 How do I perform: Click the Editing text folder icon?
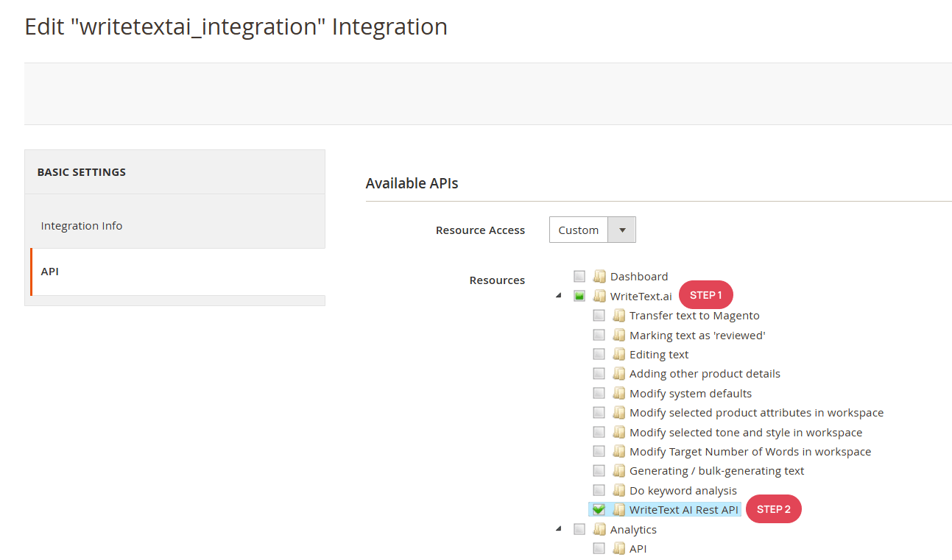click(x=620, y=354)
